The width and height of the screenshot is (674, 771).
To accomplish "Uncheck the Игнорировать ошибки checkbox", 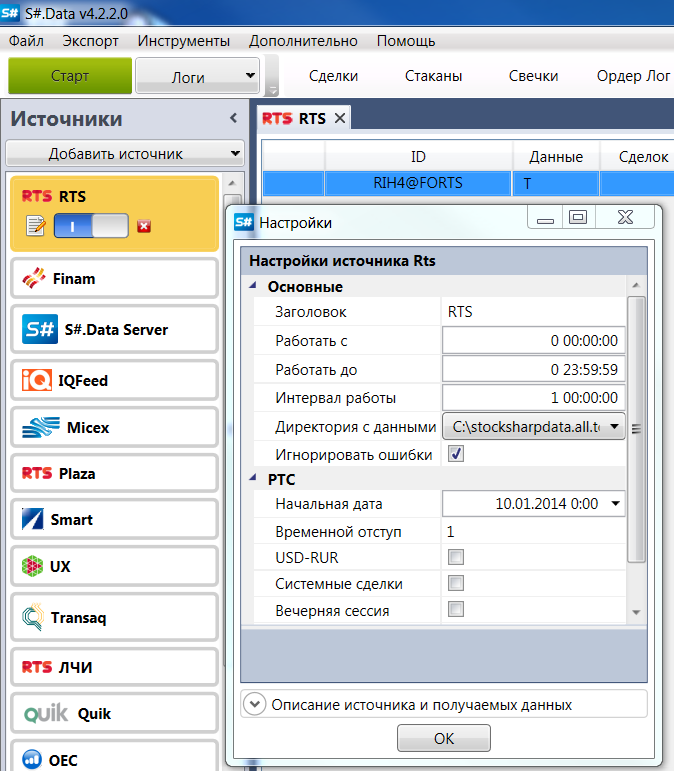I will click(456, 453).
